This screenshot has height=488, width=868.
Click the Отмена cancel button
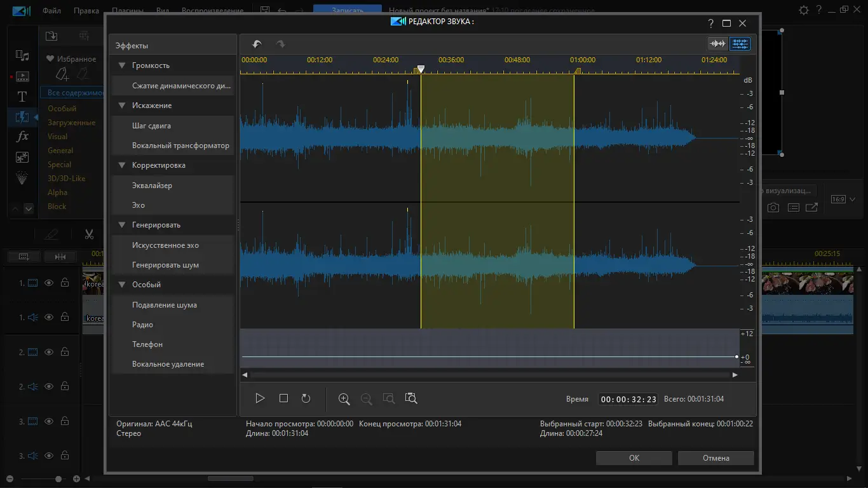pyautogui.click(x=715, y=458)
